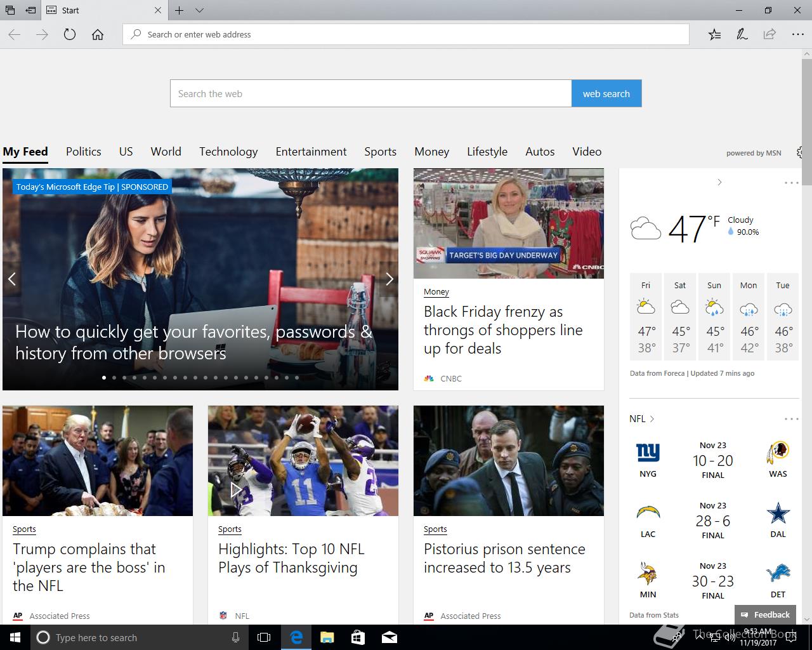
Task: Open feed settings gear next to powered by MSN
Action: pyautogui.click(x=799, y=152)
